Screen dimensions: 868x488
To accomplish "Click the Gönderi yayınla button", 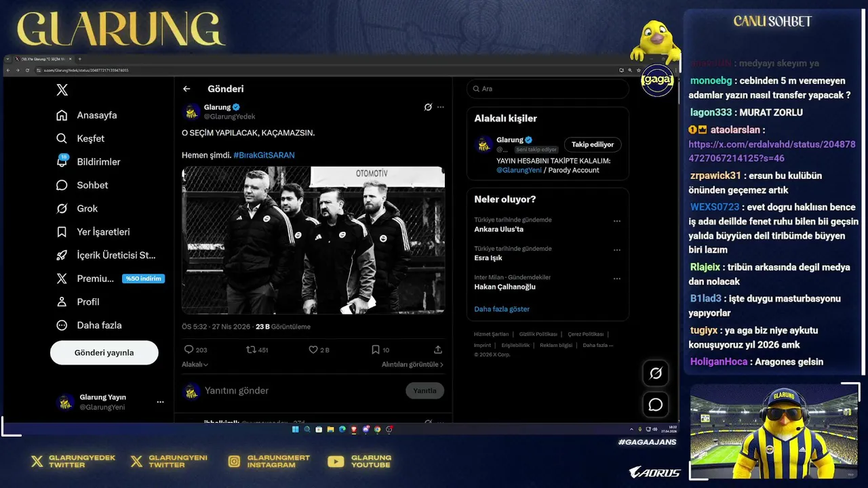I will coord(104,352).
